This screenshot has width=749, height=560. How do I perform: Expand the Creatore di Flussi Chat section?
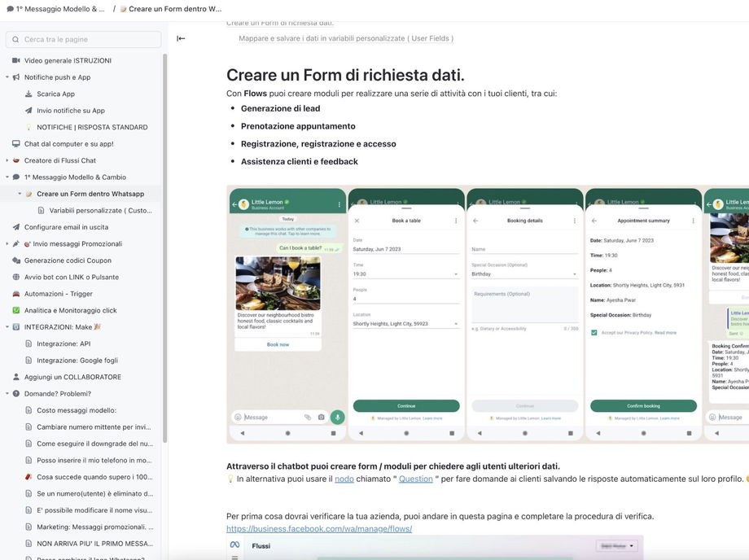pyautogui.click(x=7, y=160)
